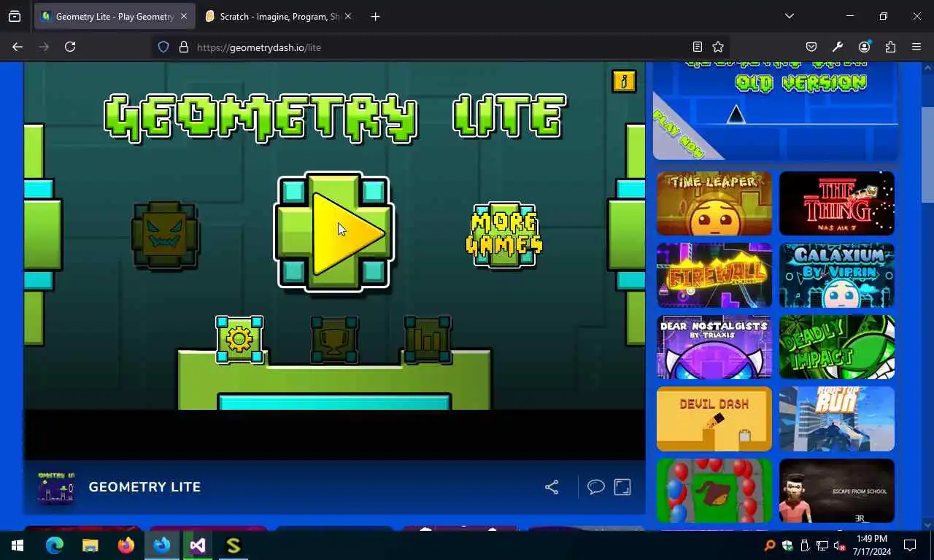Open comments via the speech bubble icon
This screenshot has width=934, height=560.
click(596, 487)
